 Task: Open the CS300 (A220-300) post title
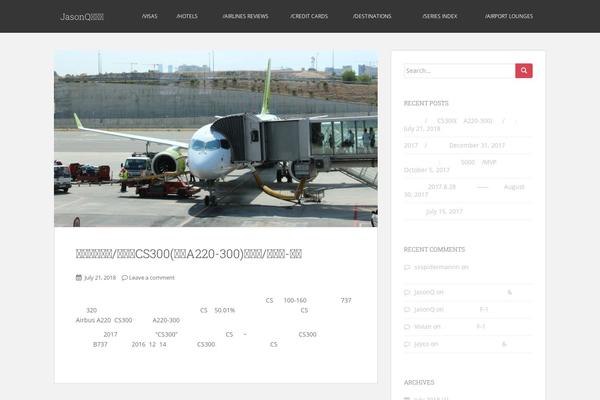(x=189, y=254)
